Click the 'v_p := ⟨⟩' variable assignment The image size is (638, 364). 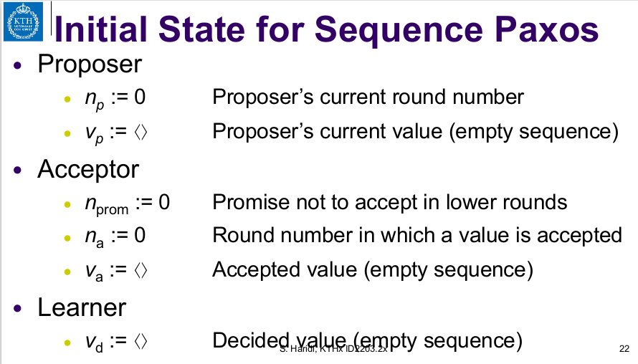pyautogui.click(x=115, y=133)
